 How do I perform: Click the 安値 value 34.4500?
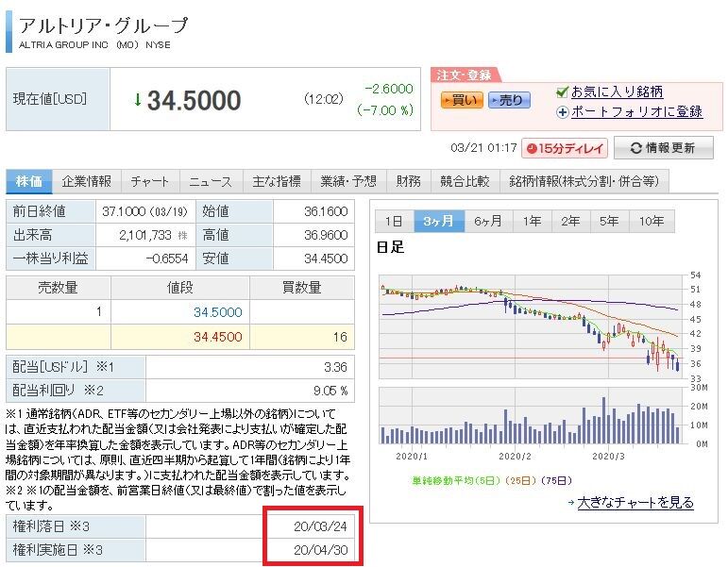pyautogui.click(x=326, y=258)
